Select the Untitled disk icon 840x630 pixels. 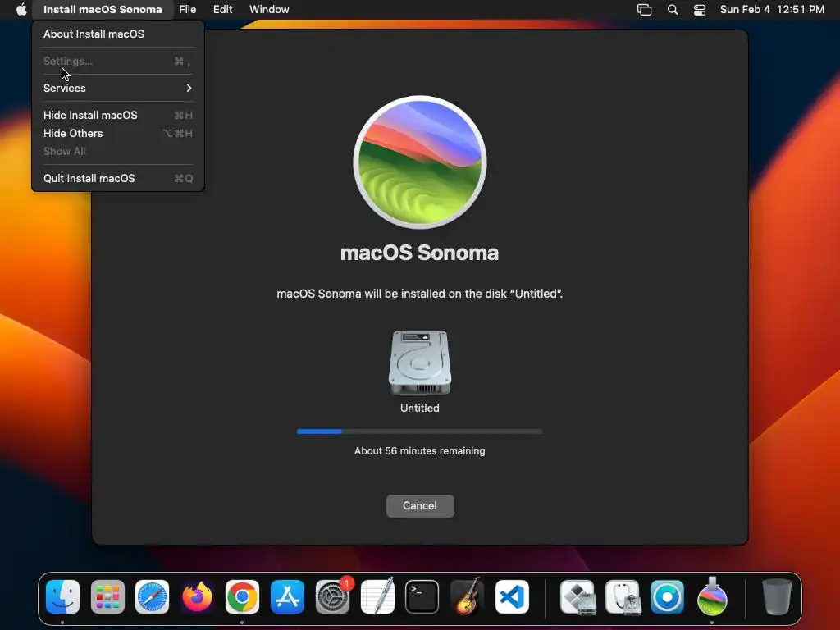pyautogui.click(x=420, y=362)
